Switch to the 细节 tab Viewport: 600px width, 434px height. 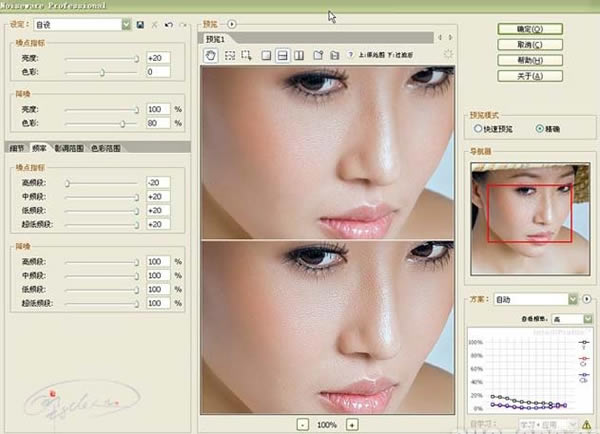17,148
